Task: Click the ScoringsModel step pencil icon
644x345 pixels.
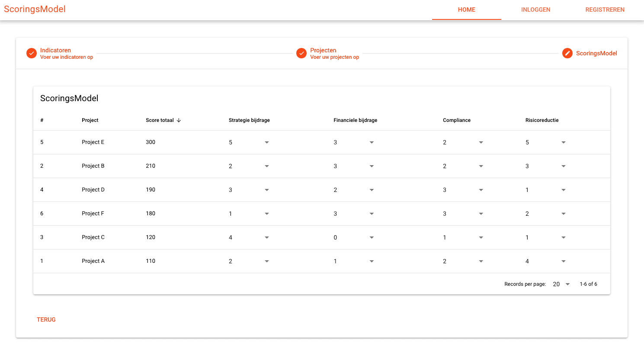Action: [567, 53]
